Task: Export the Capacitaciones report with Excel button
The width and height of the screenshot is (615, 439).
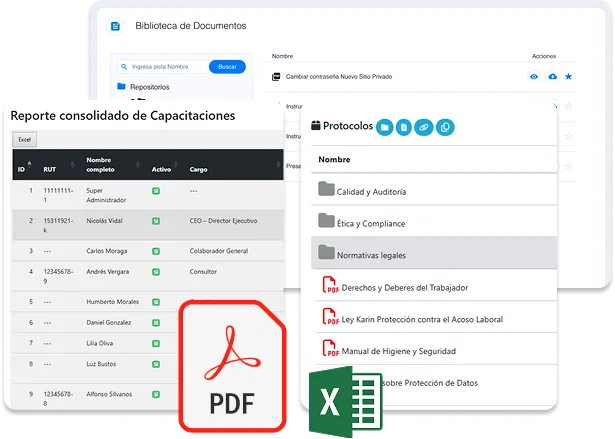Action: click(x=24, y=140)
